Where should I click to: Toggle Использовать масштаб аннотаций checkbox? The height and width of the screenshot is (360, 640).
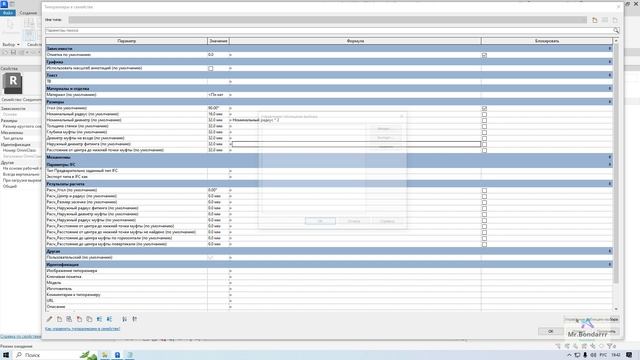pyautogui.click(x=211, y=68)
